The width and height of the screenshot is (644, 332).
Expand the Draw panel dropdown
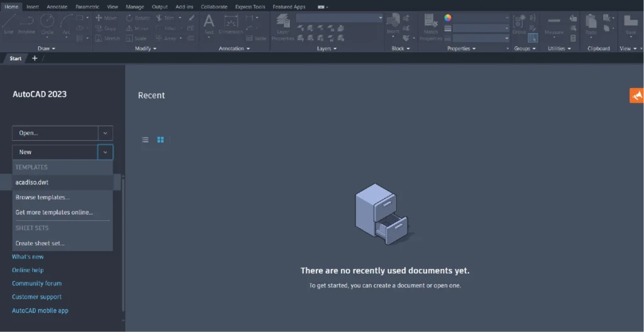pyautogui.click(x=47, y=48)
